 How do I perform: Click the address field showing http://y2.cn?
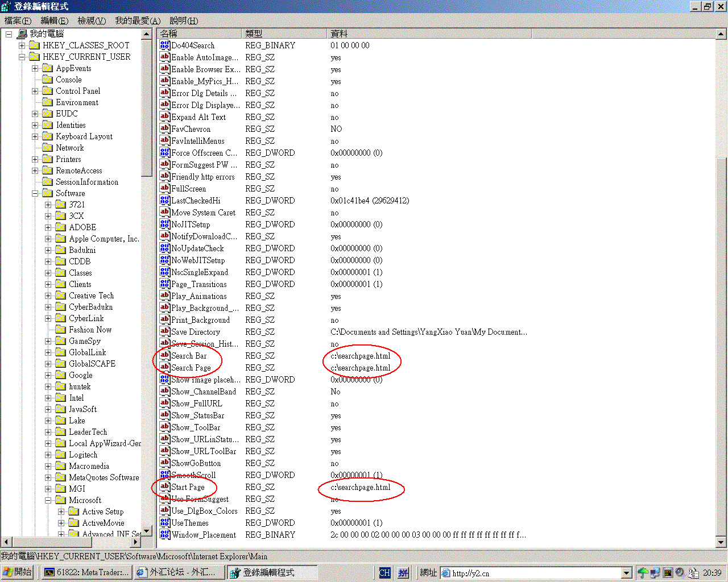click(x=531, y=573)
